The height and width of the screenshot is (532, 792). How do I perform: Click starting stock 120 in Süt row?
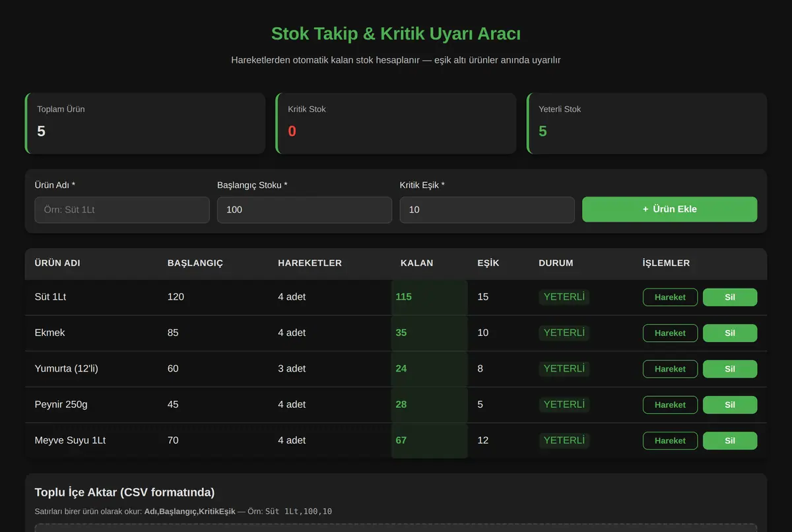176,297
